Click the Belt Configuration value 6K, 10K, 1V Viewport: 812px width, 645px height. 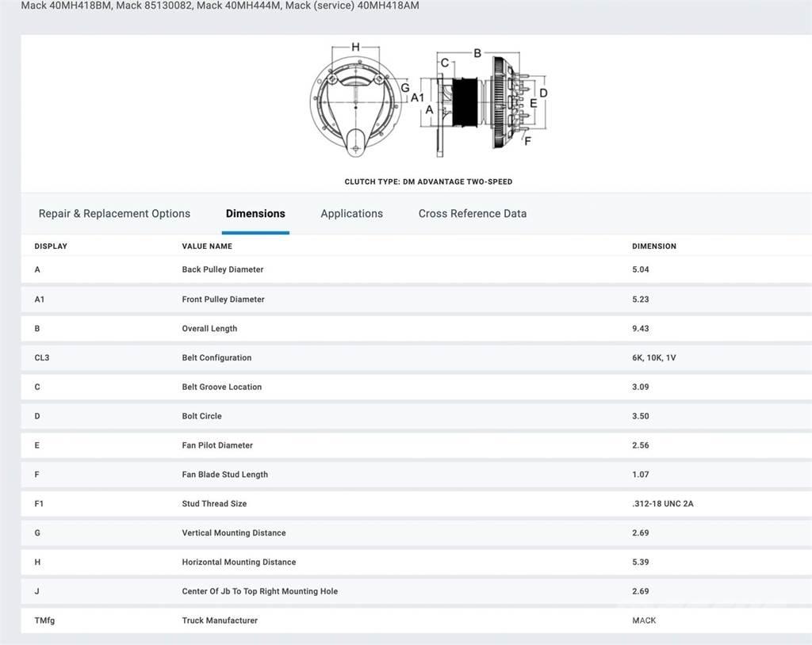(x=653, y=358)
